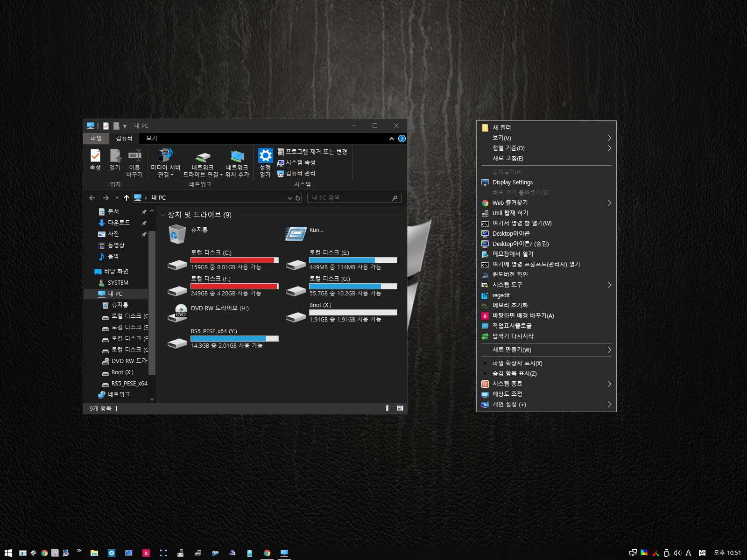Click the C: drive usage bar

(x=234, y=260)
